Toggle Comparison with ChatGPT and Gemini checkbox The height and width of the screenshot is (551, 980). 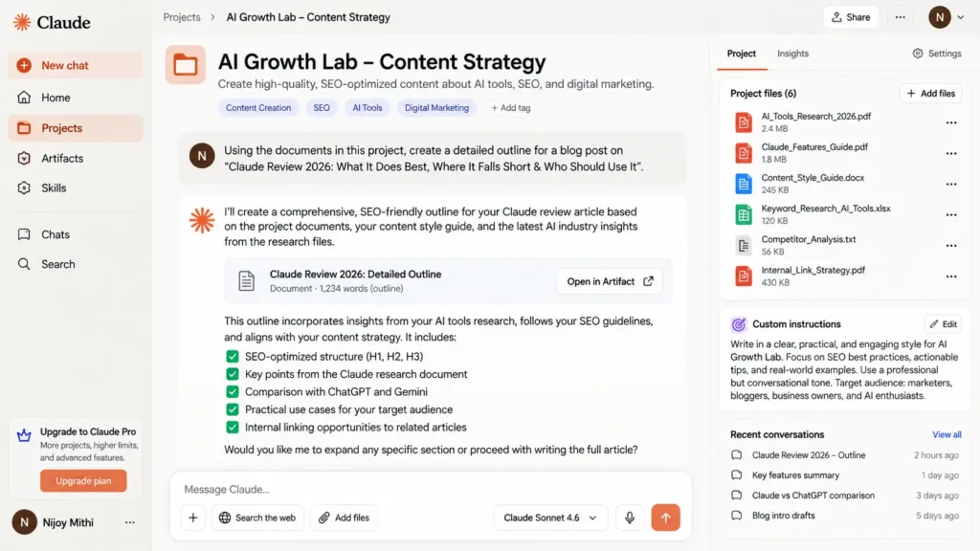233,391
